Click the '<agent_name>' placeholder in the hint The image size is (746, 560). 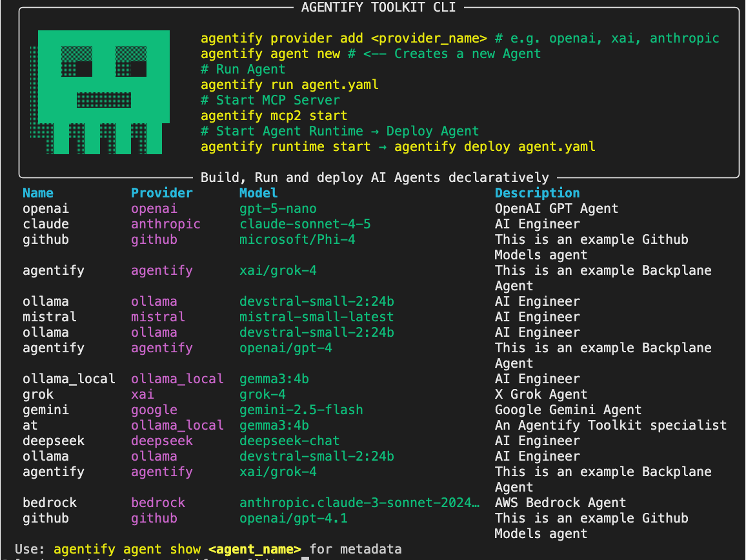pyautogui.click(x=254, y=549)
